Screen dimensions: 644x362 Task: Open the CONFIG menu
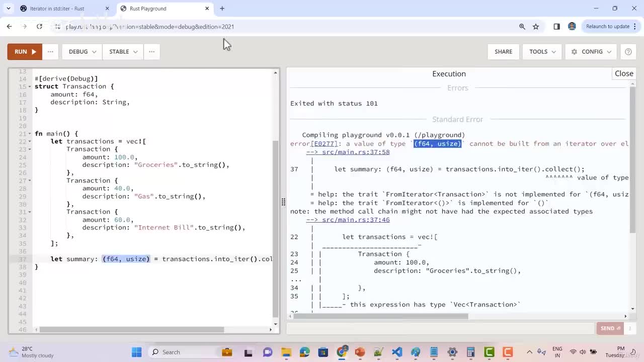(591, 52)
